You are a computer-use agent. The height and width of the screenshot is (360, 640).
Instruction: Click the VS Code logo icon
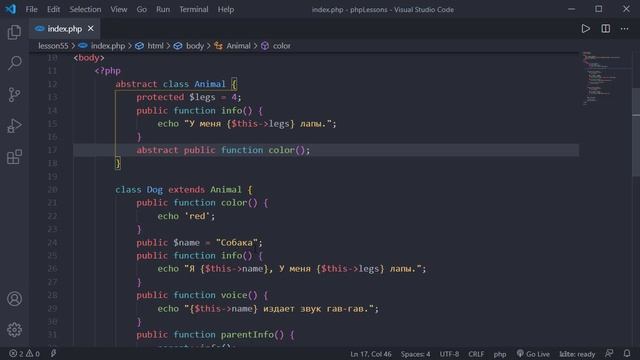[x=10, y=9]
